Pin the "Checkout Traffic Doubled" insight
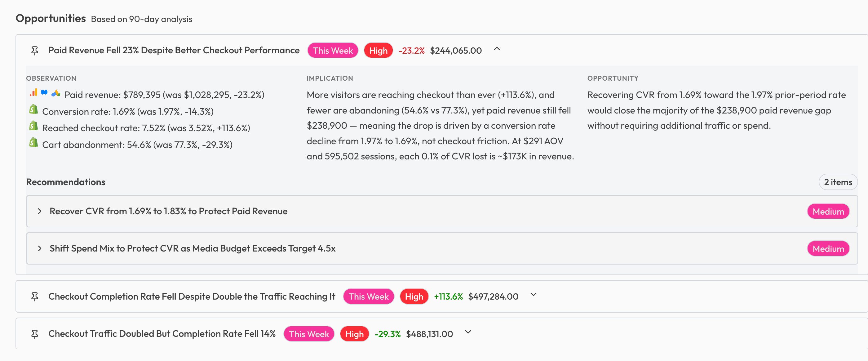 (x=35, y=334)
